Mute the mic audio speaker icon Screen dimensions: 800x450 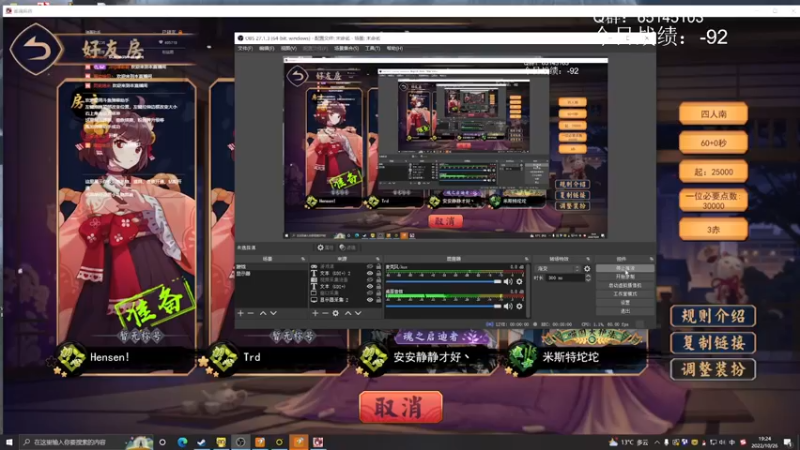tap(508, 281)
